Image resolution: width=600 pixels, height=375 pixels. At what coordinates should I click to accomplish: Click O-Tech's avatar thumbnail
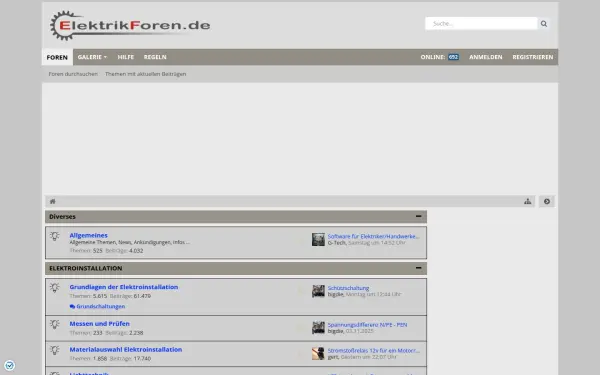coord(318,240)
